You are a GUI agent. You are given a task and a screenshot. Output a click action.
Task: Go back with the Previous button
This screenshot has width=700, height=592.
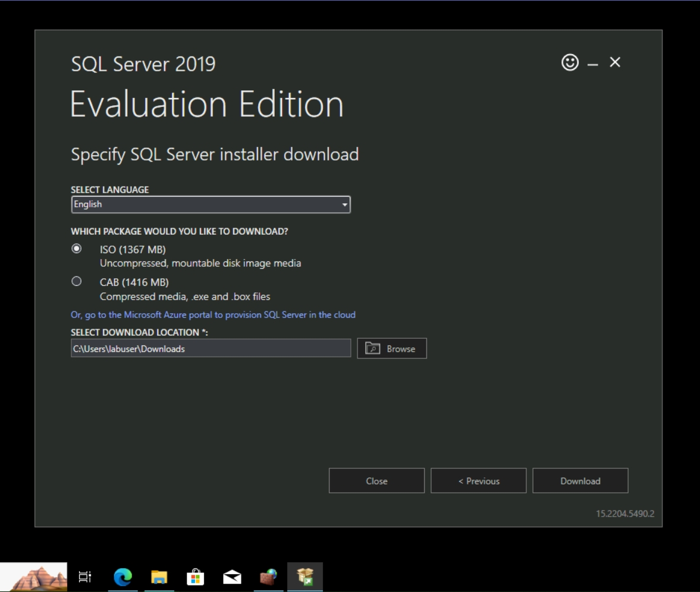[478, 481]
